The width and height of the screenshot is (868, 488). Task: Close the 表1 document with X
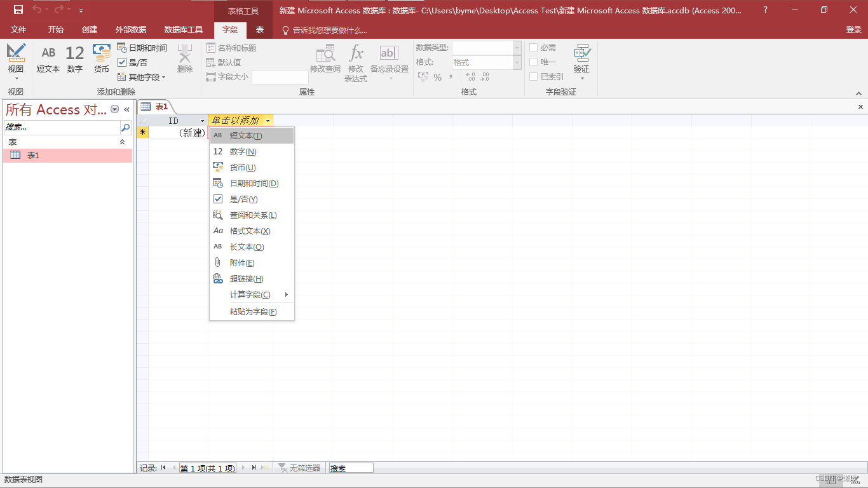860,107
